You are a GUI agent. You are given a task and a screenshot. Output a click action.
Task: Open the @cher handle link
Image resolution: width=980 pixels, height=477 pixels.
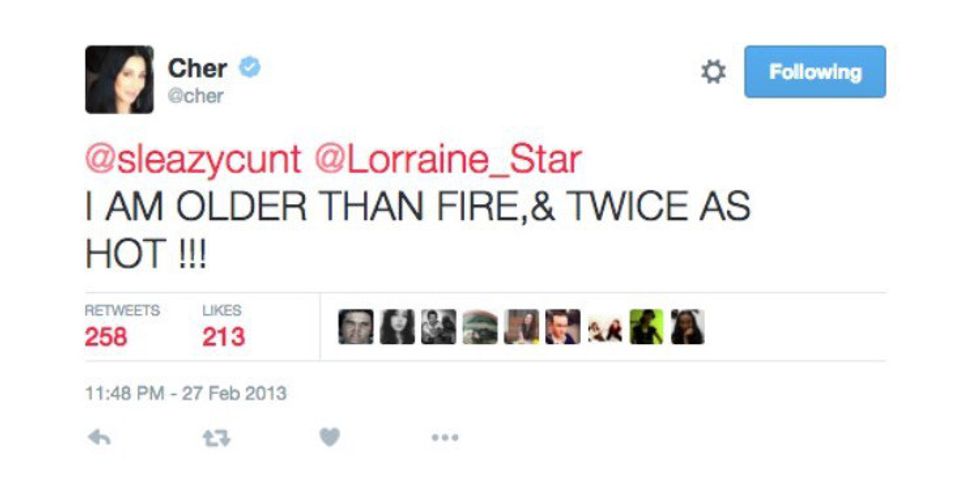click(195, 96)
